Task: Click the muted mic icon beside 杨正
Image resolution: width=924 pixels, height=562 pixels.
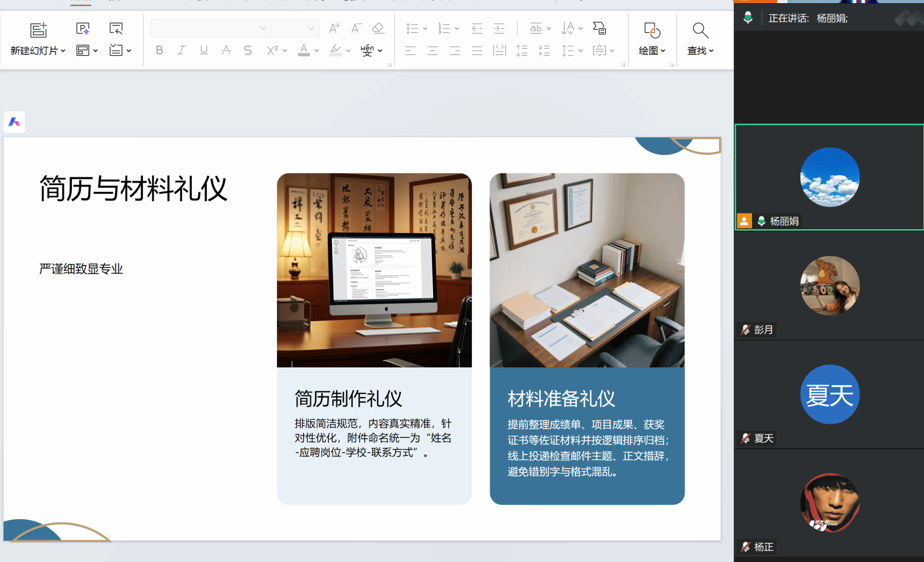Action: 746,547
